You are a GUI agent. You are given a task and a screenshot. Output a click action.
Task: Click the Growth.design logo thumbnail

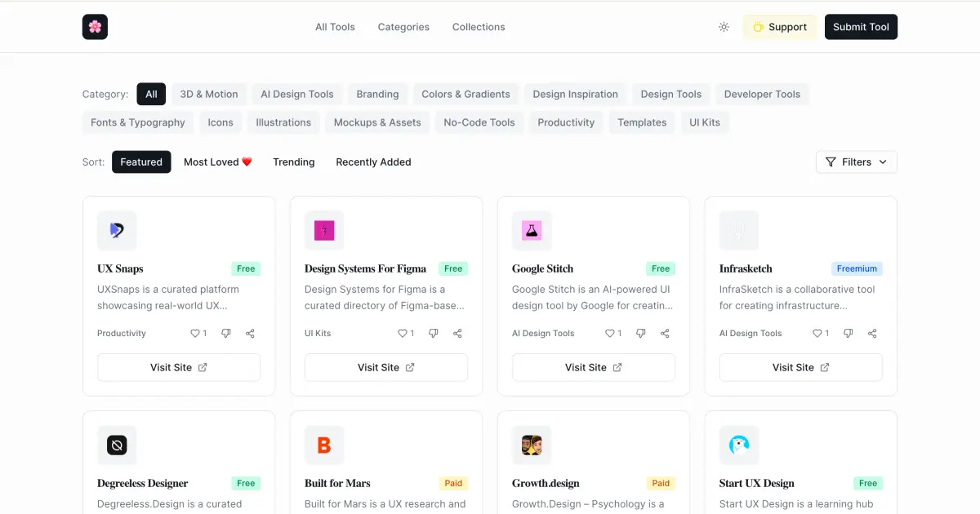tap(532, 445)
